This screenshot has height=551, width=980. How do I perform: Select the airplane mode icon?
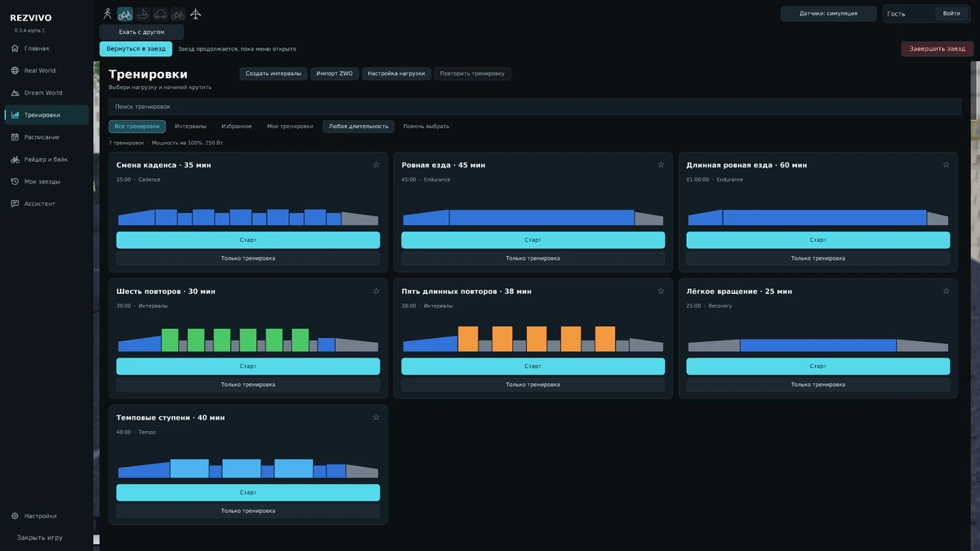[x=195, y=14]
